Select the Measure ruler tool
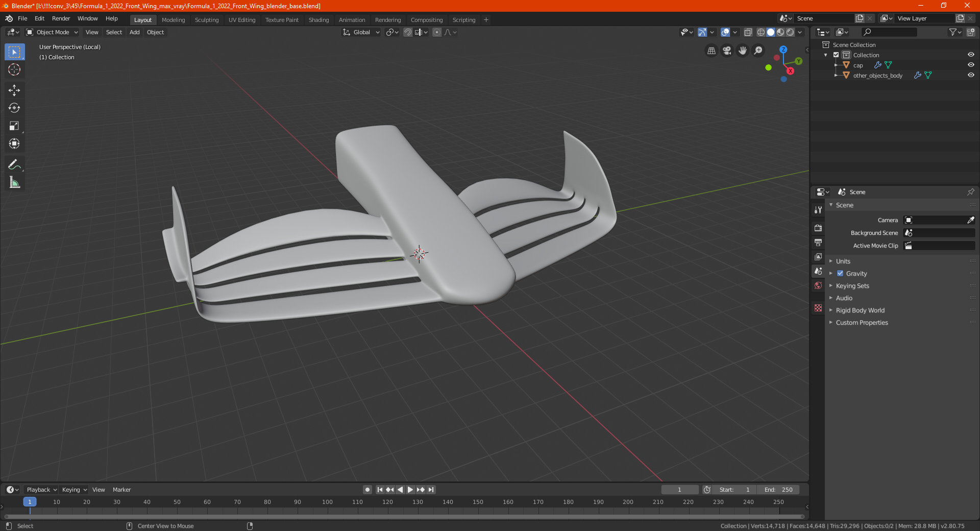This screenshot has width=980, height=531. (x=14, y=182)
